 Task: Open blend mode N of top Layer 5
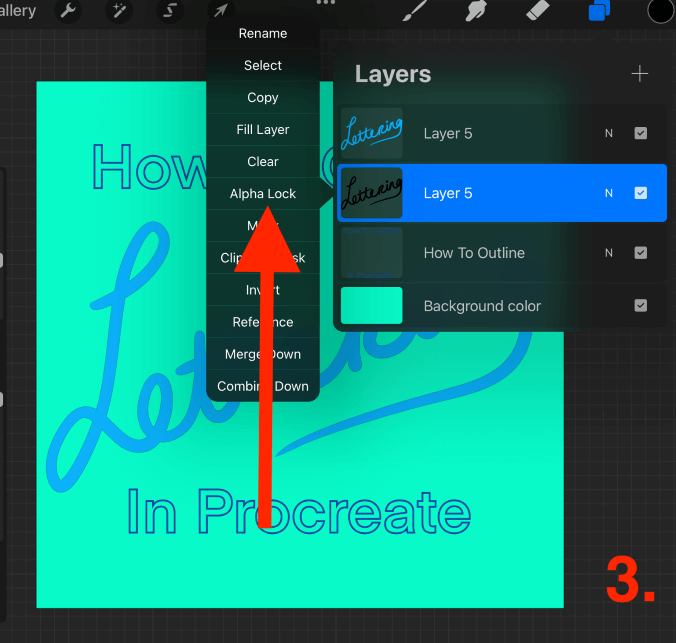point(609,133)
